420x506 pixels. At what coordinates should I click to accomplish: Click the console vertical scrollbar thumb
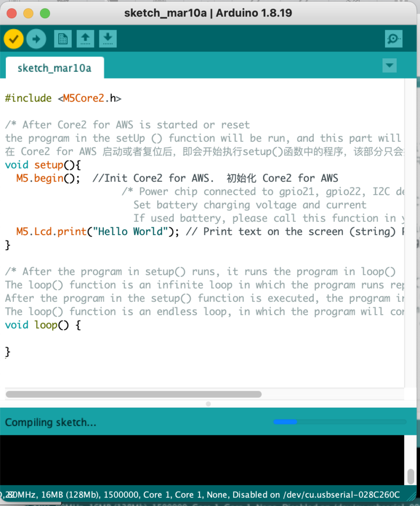pyautogui.click(x=411, y=476)
